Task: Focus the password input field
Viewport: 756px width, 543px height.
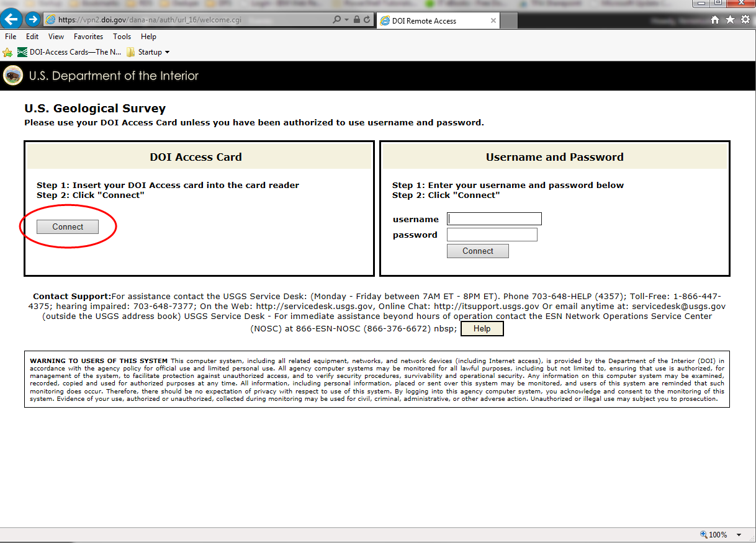Action: click(x=492, y=235)
